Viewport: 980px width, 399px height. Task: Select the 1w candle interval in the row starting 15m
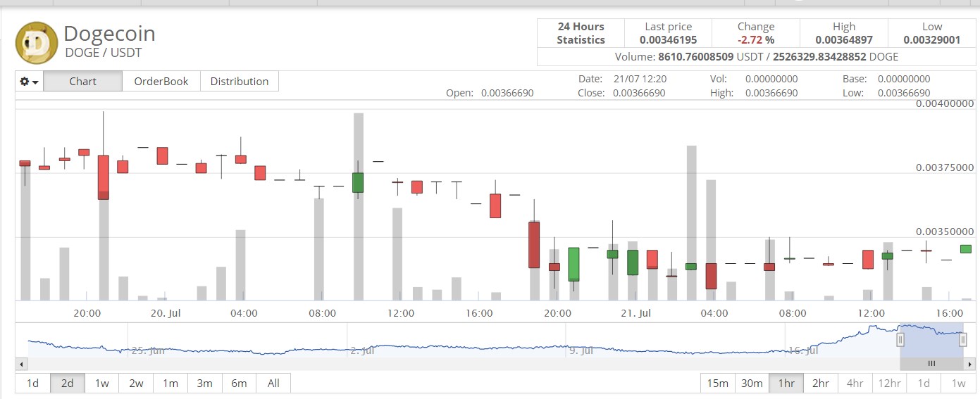tap(958, 384)
